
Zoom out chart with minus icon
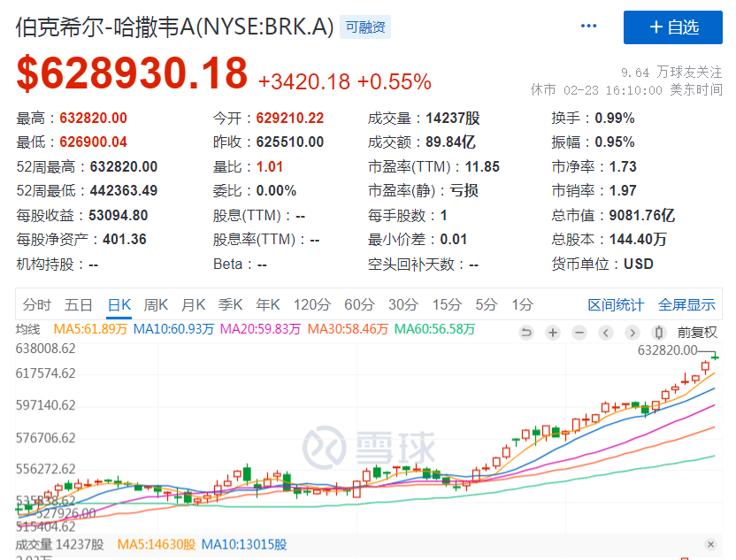[x=579, y=333]
